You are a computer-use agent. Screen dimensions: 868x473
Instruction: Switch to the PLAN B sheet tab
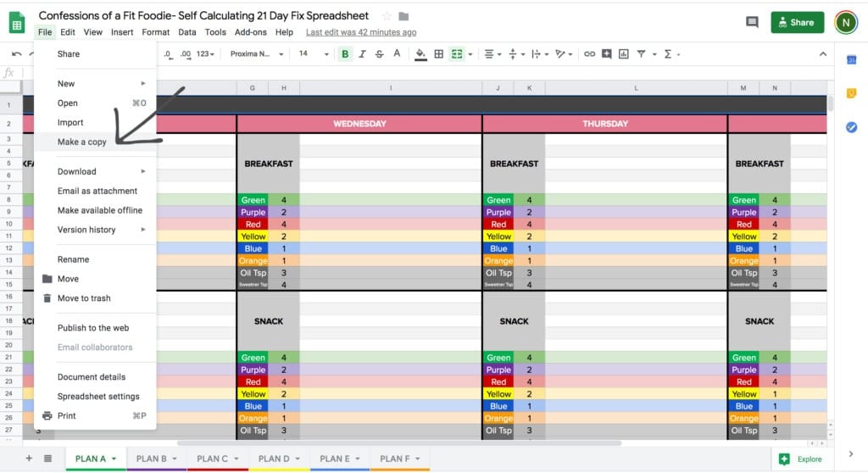pos(151,459)
